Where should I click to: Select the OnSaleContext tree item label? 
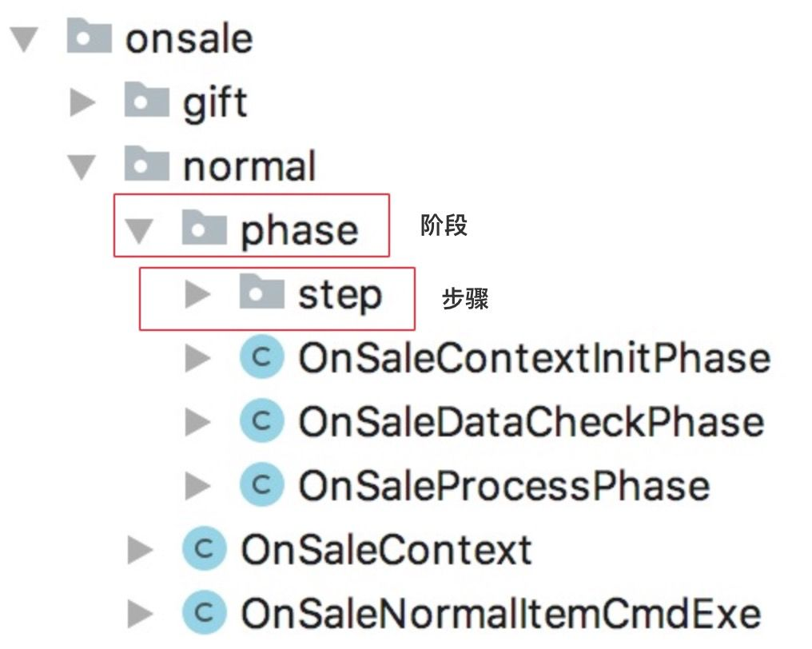point(387,550)
